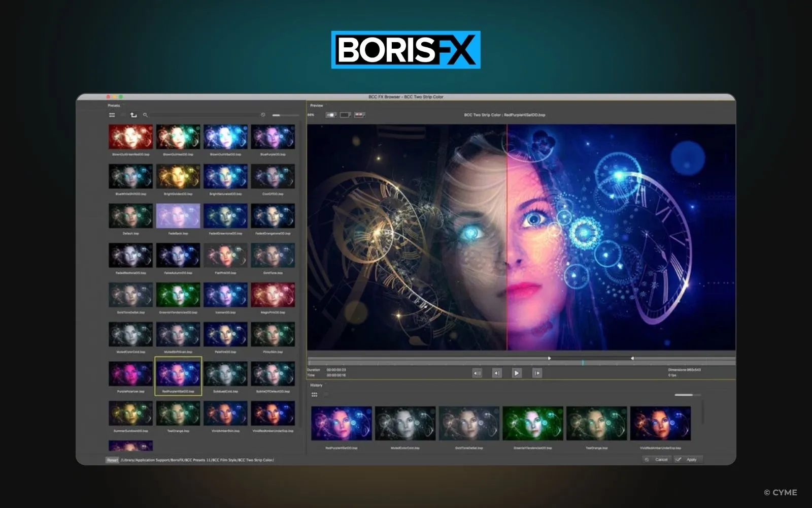812x508 pixels.
Task: Collapse the Preview panel via its disclosure triangle
Action: (x=326, y=104)
